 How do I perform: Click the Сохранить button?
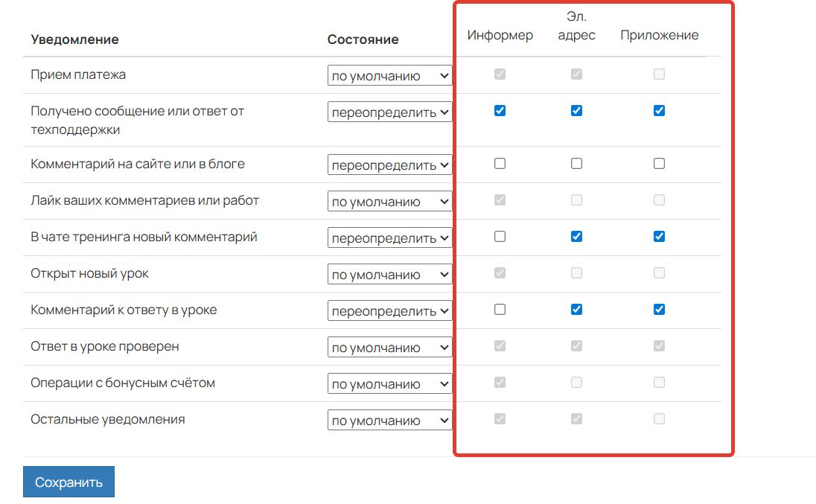(68, 482)
